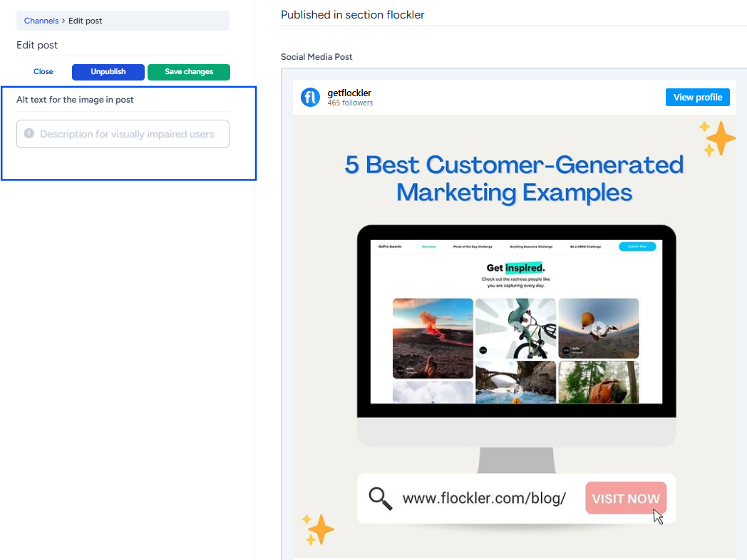747x560 pixels.
Task: Focus the alt text description field
Action: coord(123,134)
